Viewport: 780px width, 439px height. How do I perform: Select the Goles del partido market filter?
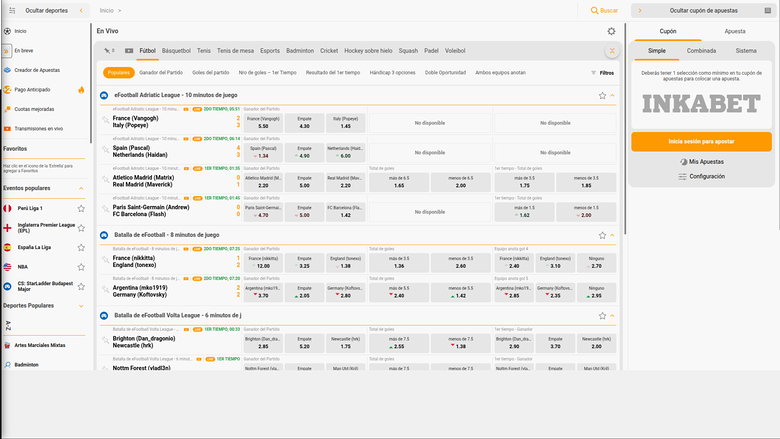tap(210, 73)
